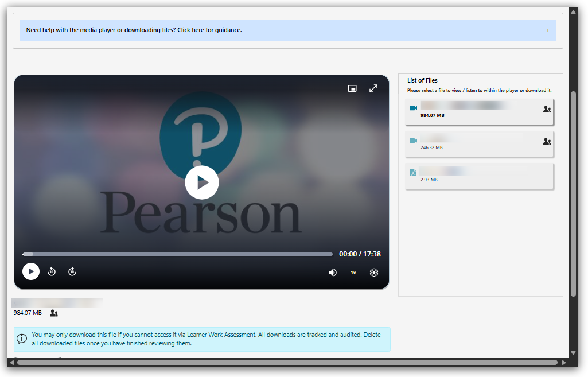Expand the media player guidance plus sign
Image resolution: width=588 pixels, height=377 pixels.
pos(548,30)
